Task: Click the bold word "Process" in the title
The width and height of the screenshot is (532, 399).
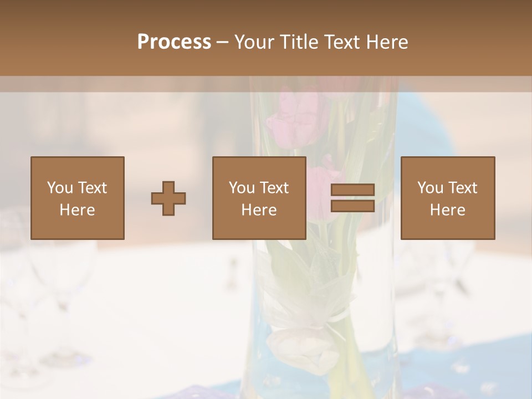Action: tap(174, 42)
